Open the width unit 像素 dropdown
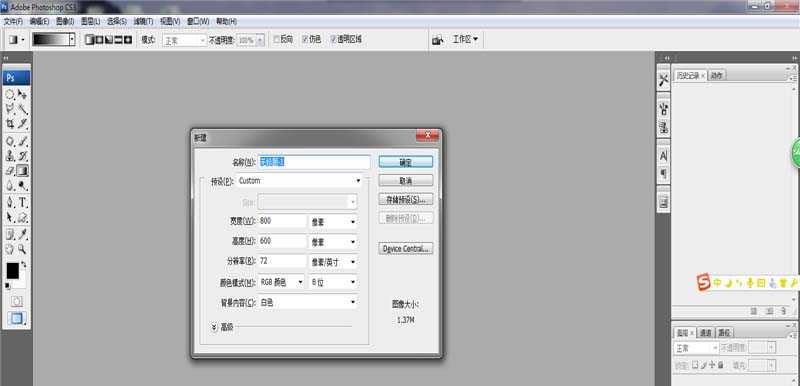This screenshot has height=386, width=800. (333, 222)
